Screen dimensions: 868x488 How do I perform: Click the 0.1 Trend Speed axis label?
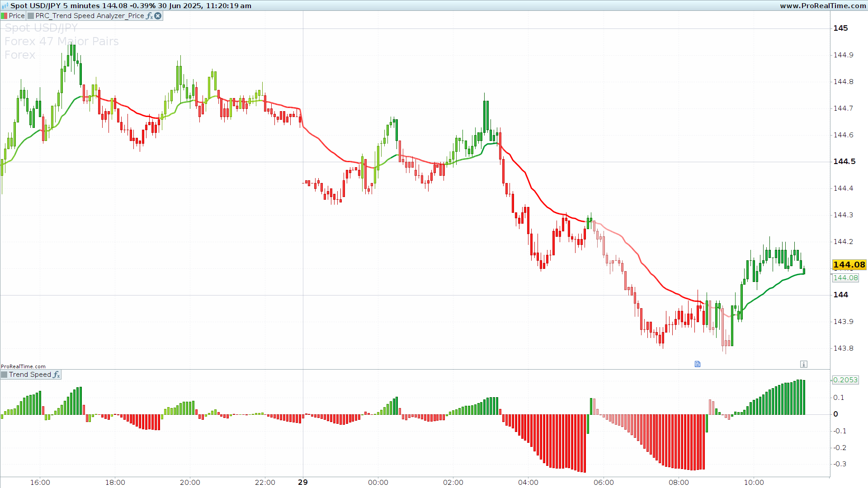pos(839,398)
